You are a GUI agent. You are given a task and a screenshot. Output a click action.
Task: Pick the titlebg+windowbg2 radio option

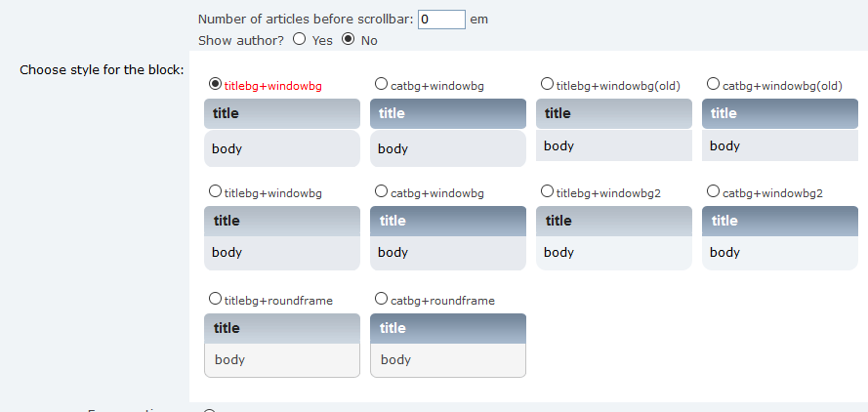click(547, 192)
